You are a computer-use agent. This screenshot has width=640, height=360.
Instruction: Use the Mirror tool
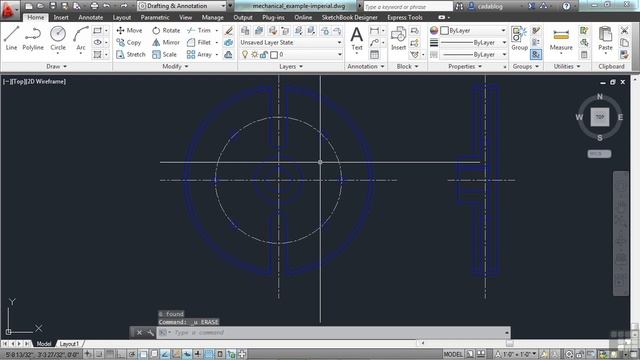tap(166, 42)
